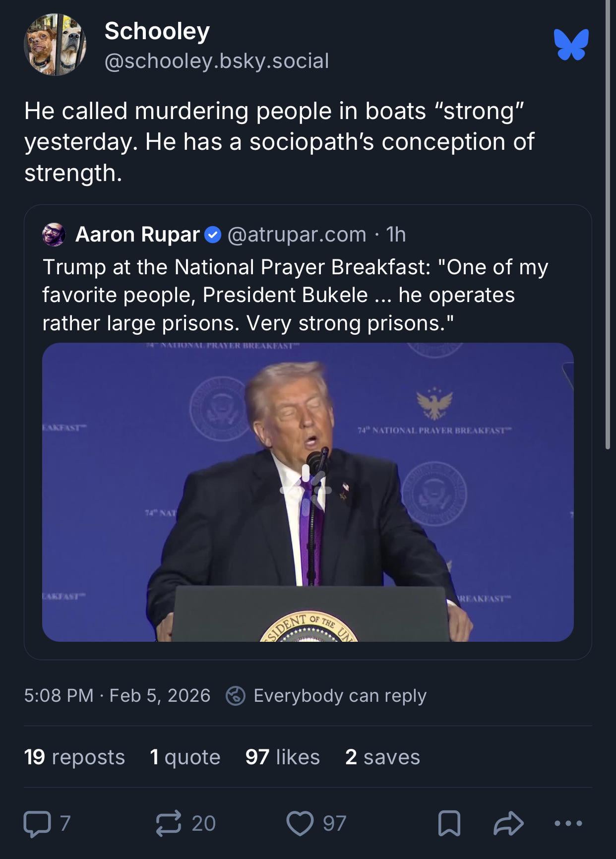Repost using the repost arrows icon
The image size is (616, 859).
[169, 824]
